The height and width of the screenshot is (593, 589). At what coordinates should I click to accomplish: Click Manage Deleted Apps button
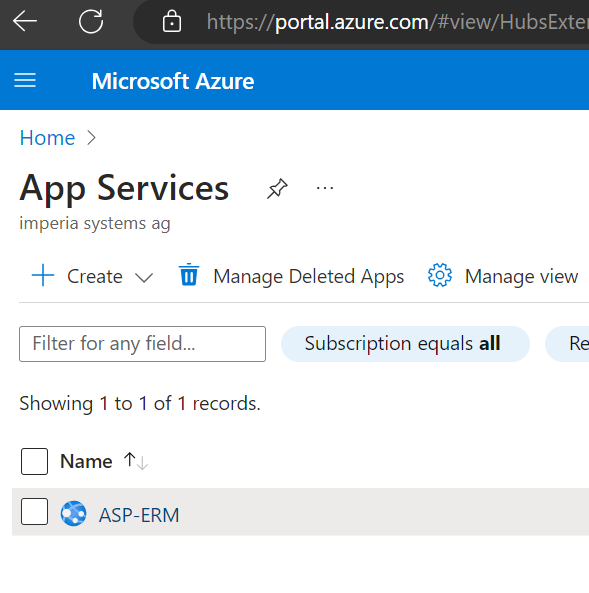(x=291, y=276)
